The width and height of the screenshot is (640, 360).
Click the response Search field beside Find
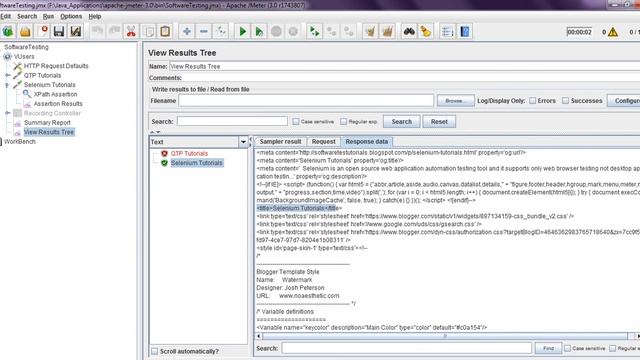(x=407, y=348)
